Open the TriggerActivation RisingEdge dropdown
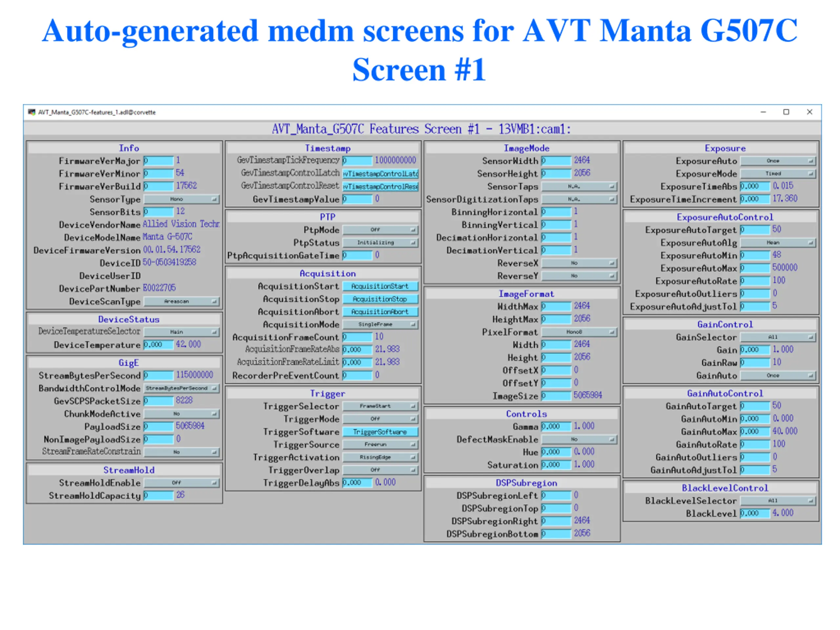Image resolution: width=840 pixels, height=630 pixels. click(380, 458)
